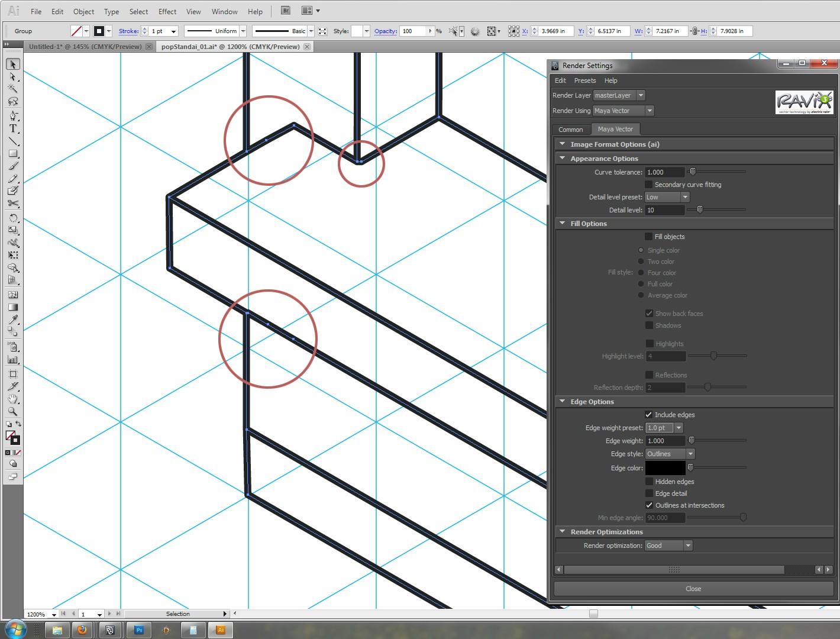
Task: Open Illustrator's Effect menu
Action: click(167, 11)
